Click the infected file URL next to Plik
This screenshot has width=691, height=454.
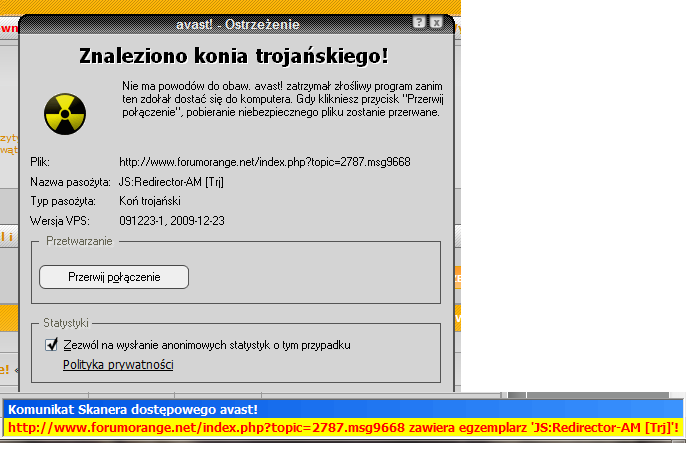265,161
